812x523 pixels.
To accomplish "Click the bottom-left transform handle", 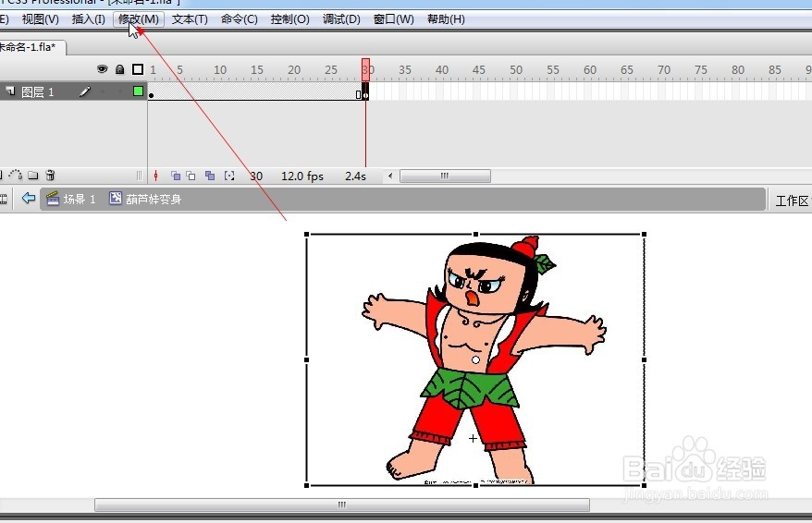I will tap(306, 485).
